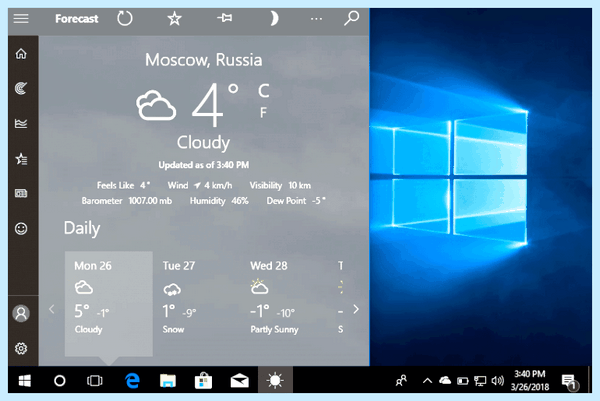Open Task View on the taskbar
This screenshot has width=600, height=401.
click(x=95, y=381)
